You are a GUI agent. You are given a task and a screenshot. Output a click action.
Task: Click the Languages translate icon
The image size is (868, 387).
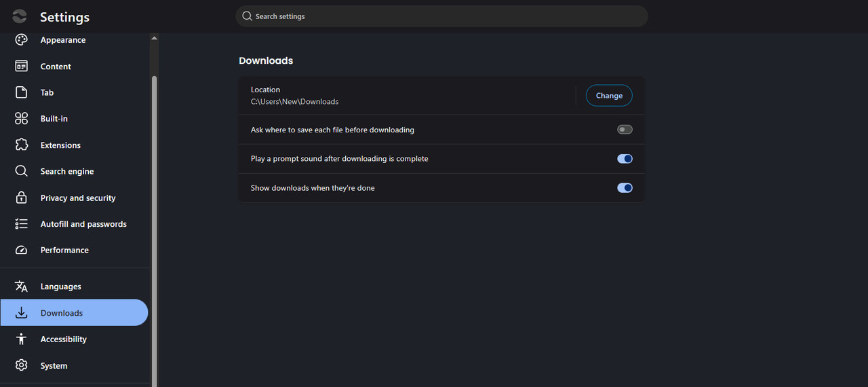tap(21, 287)
